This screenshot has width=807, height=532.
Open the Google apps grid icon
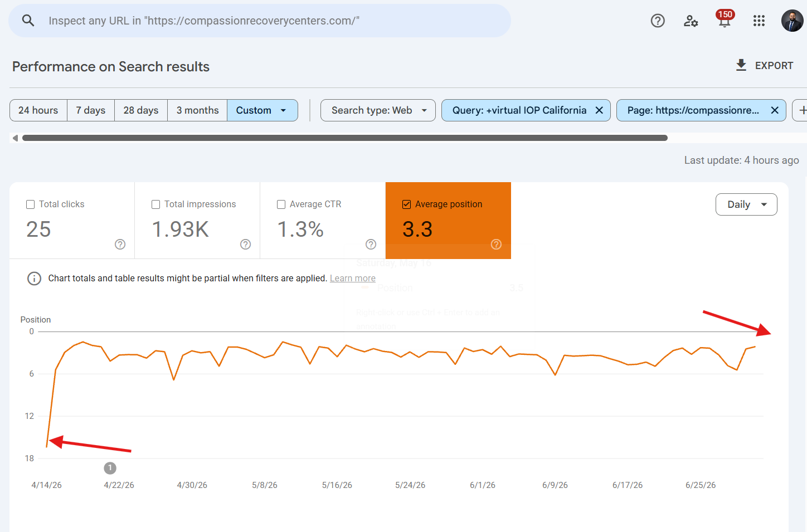tap(759, 21)
